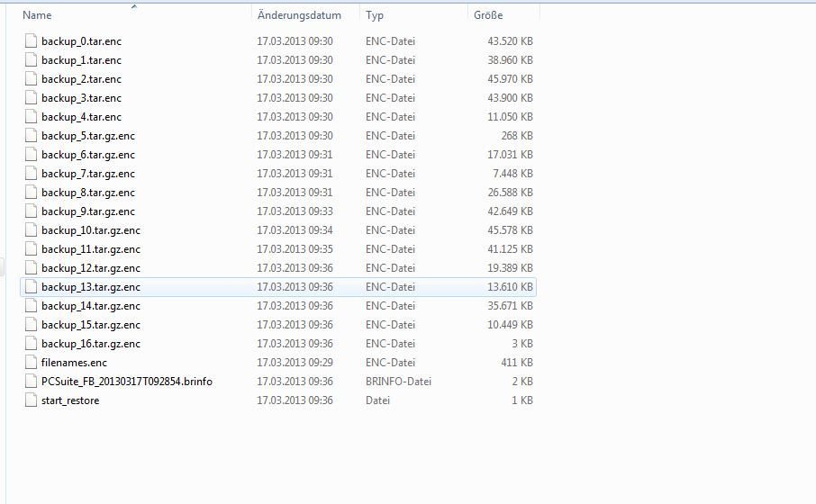Screen dimensions: 816x504
Task: Click file icon of backup_7.tar.gz.enc
Action: 32,173
